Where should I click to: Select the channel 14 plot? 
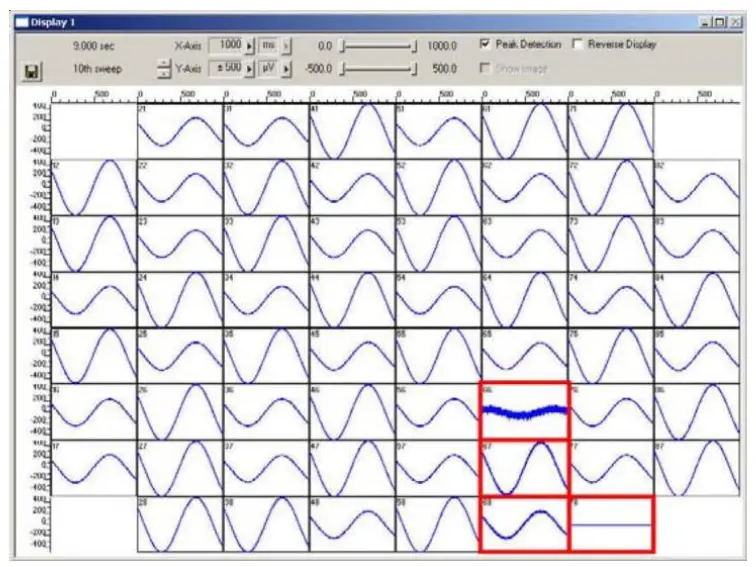[x=94, y=299]
